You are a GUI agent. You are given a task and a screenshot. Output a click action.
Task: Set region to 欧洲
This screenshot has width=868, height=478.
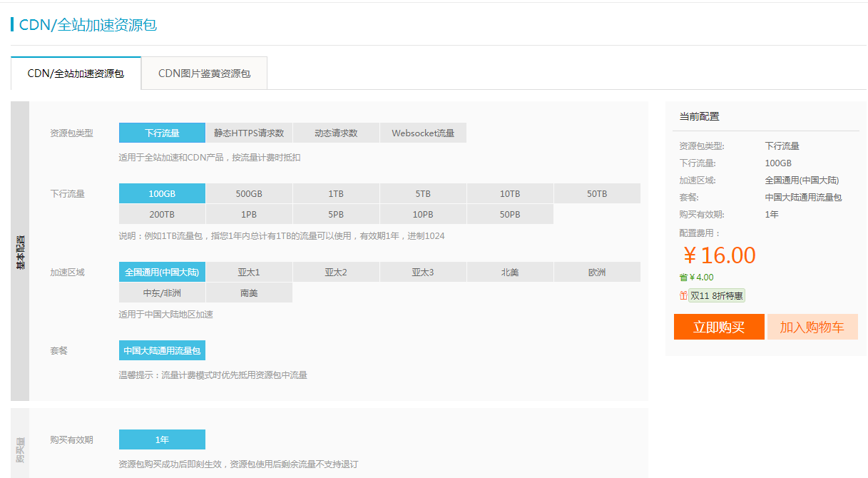(597, 273)
